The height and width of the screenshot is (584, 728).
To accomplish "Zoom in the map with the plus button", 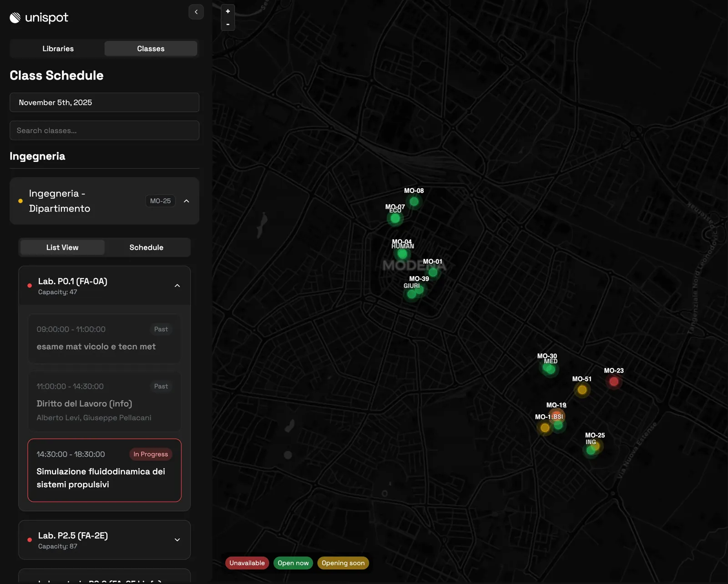I will tap(228, 11).
